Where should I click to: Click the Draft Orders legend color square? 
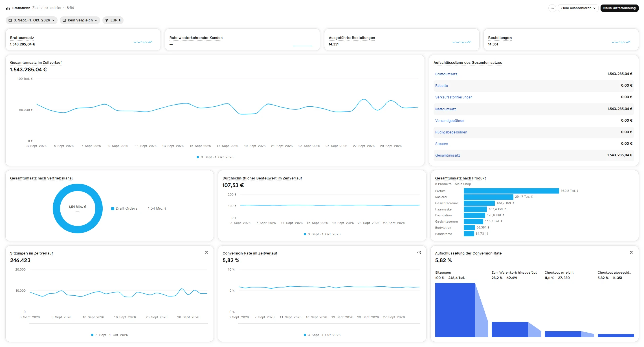(113, 209)
